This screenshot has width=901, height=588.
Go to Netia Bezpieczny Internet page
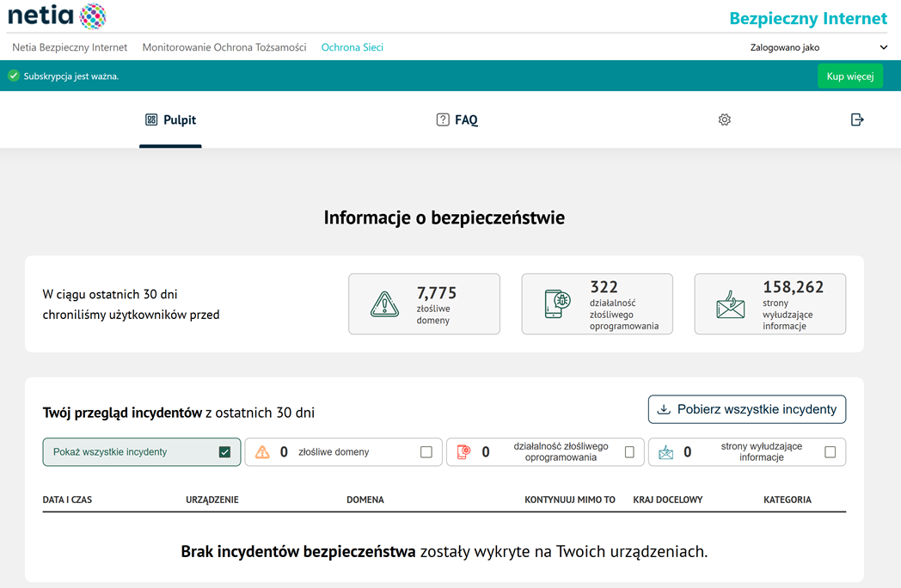pyautogui.click(x=70, y=48)
